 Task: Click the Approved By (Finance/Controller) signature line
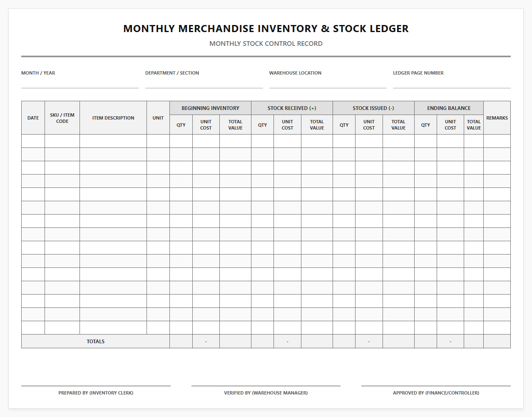(436, 386)
